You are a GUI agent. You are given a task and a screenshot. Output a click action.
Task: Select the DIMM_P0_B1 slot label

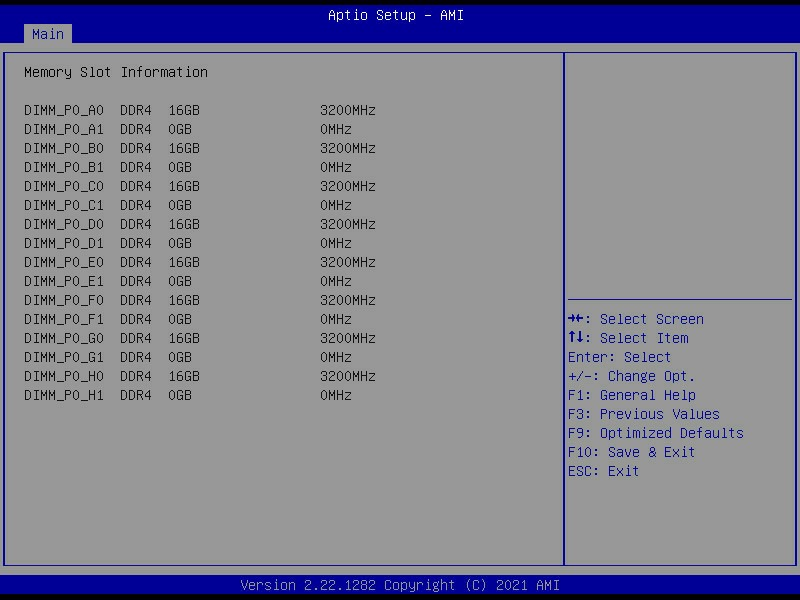(64, 167)
